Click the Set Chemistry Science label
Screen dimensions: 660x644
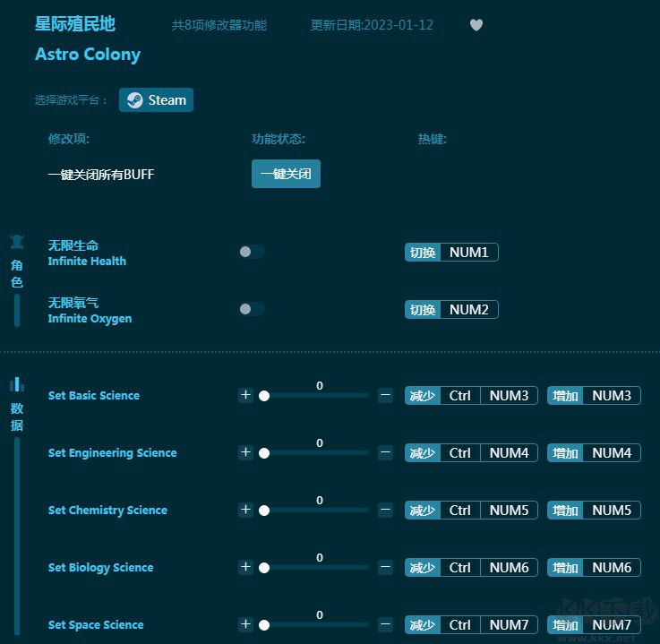(107, 511)
